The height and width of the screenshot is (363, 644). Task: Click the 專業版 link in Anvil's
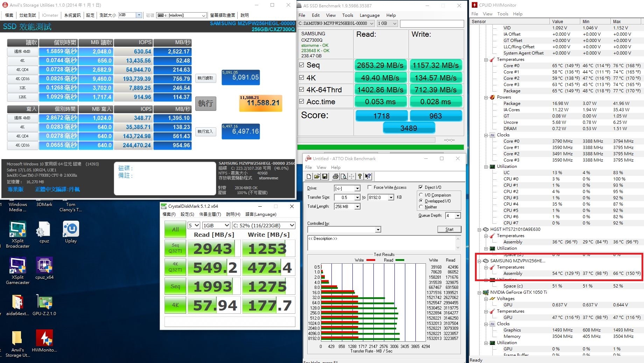click(x=15, y=189)
